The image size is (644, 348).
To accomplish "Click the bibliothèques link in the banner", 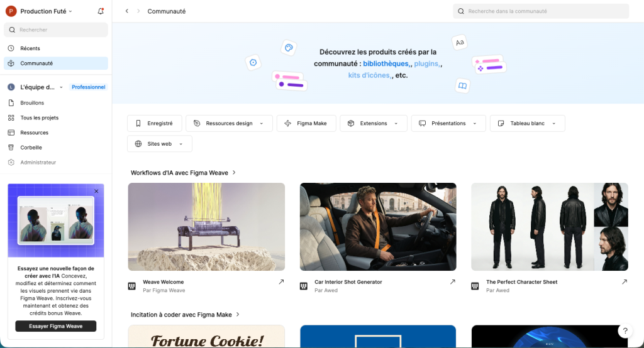I will pos(386,63).
